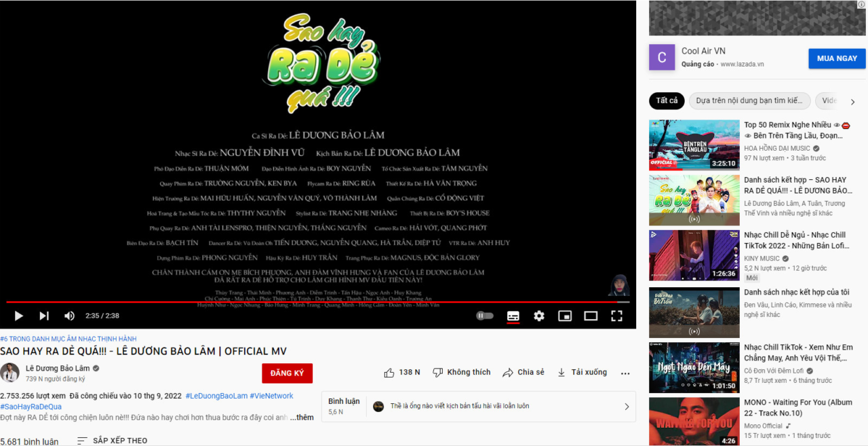Download the video (Tải xuống)

click(x=582, y=373)
